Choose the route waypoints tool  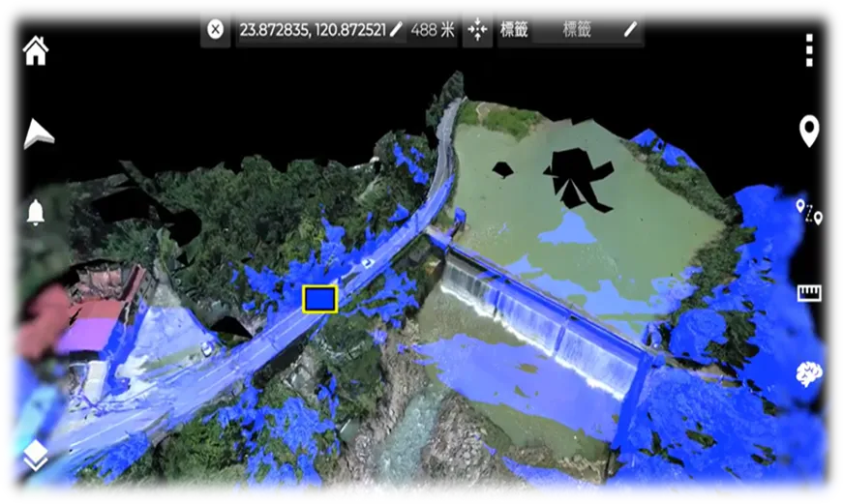[808, 212]
